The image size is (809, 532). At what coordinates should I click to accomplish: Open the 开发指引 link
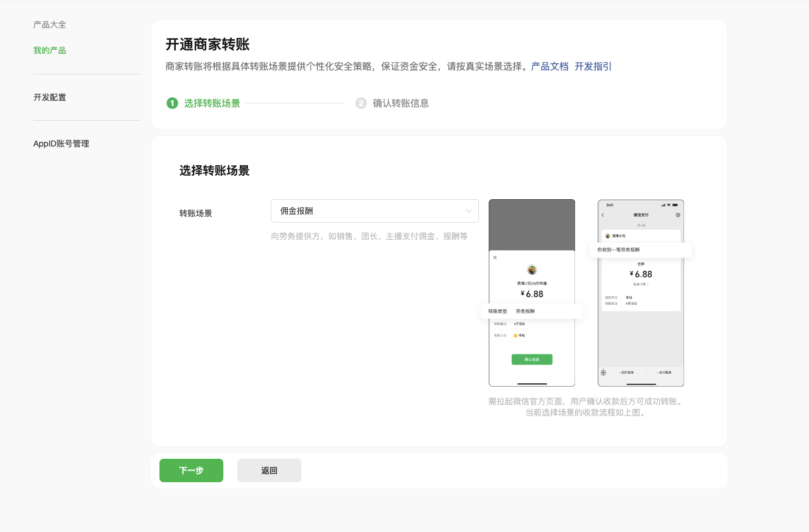pos(593,66)
